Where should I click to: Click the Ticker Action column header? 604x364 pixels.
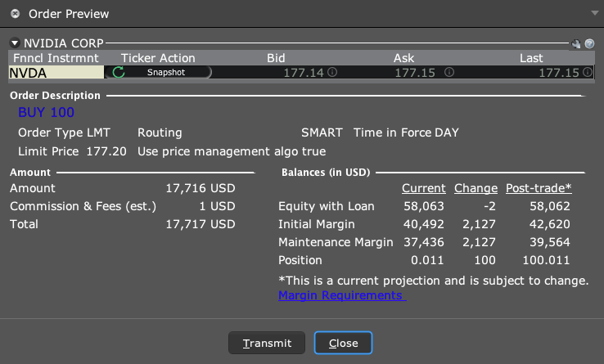pos(158,58)
